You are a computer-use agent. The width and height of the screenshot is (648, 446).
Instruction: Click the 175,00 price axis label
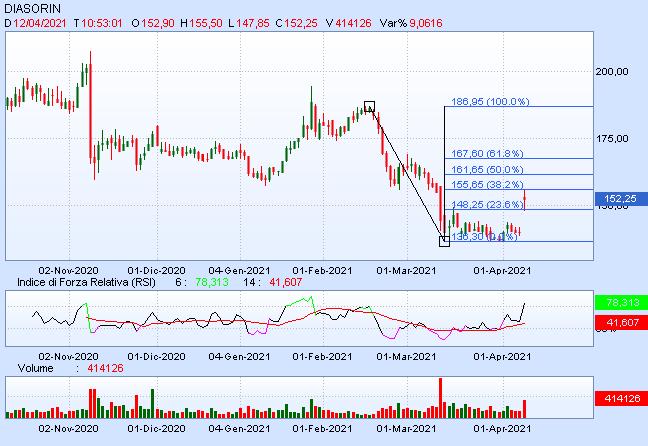612,138
